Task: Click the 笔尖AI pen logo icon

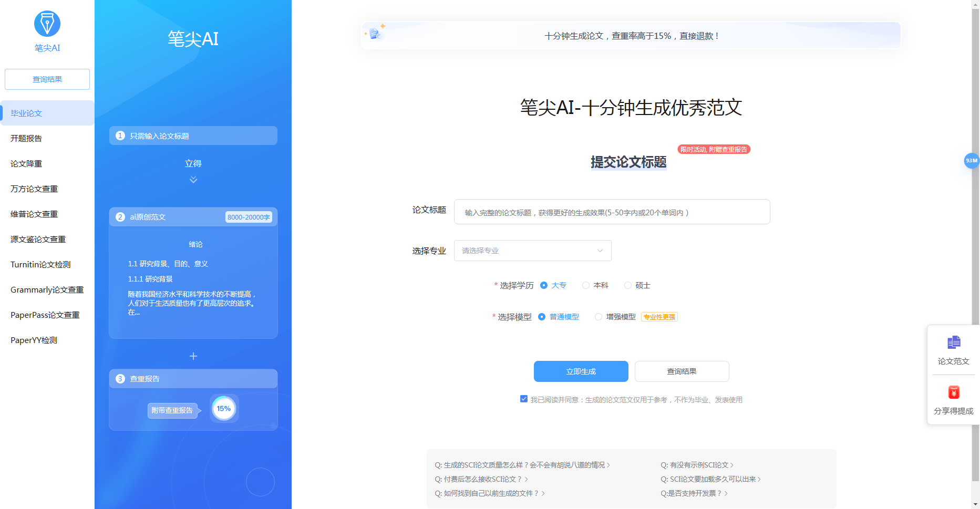Action: [47, 24]
